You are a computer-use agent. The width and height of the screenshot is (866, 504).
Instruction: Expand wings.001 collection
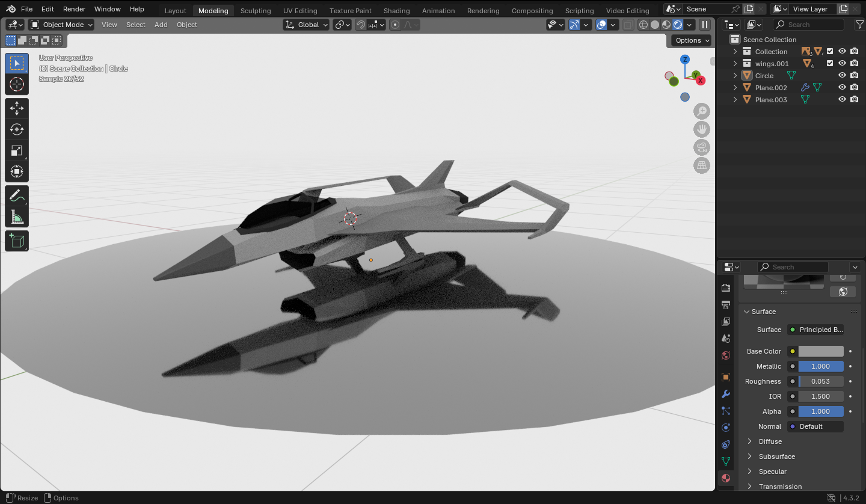pos(735,64)
